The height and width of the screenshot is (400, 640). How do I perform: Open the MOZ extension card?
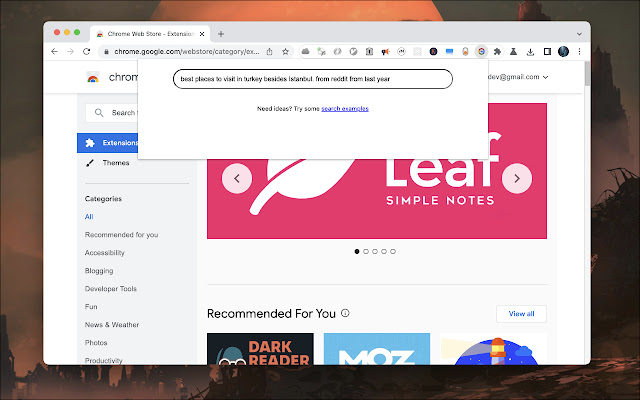[377, 349]
